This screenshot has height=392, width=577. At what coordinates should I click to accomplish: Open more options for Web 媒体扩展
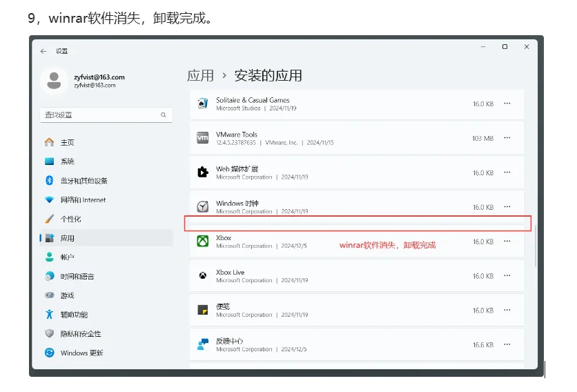click(x=507, y=173)
